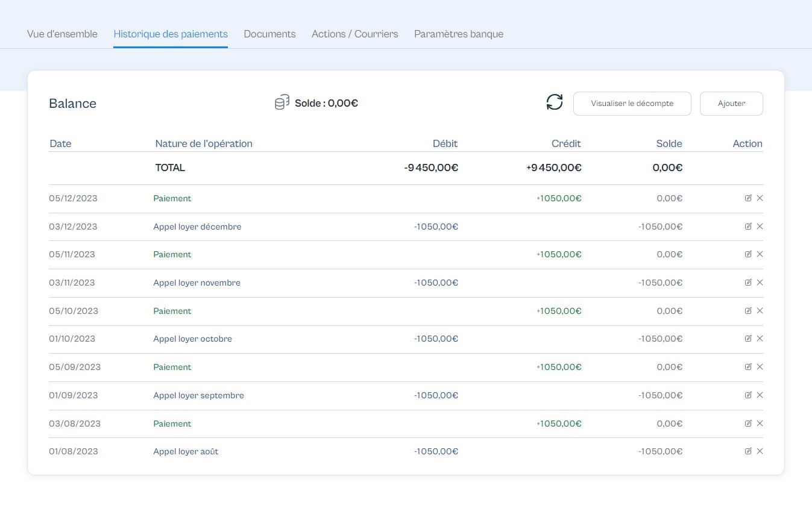This screenshot has width=812, height=526.
Task: Click the TOTAL row label
Action: tap(170, 168)
